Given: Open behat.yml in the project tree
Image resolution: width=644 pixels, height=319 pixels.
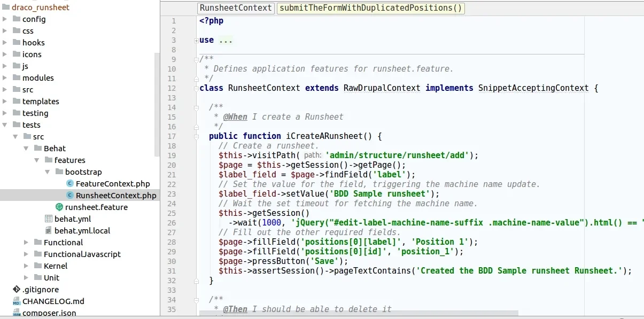Looking at the screenshot, I should (73, 219).
